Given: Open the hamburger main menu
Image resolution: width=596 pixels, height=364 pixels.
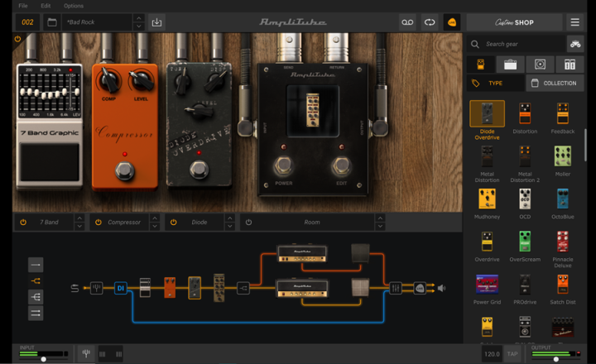Looking at the screenshot, I should 574,22.
